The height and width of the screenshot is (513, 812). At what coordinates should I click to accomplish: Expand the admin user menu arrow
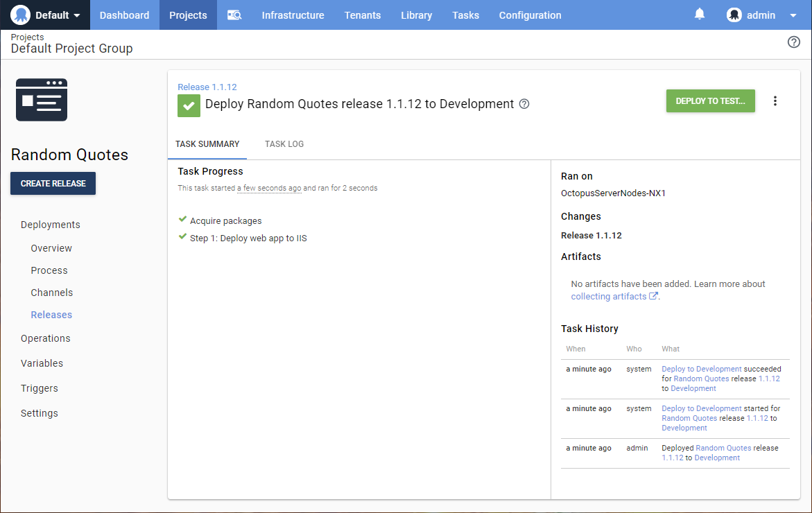point(793,15)
